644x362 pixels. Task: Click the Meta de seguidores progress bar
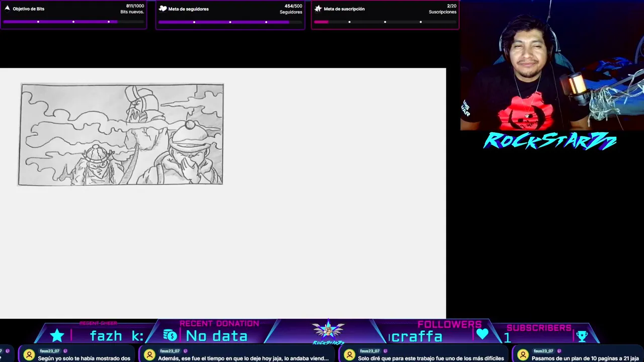point(230,22)
